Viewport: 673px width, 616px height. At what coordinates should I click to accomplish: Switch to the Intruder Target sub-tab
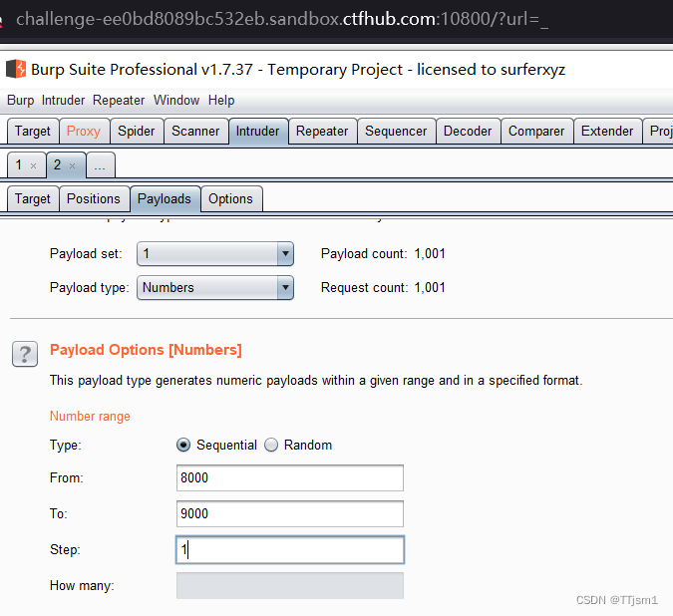(x=33, y=198)
